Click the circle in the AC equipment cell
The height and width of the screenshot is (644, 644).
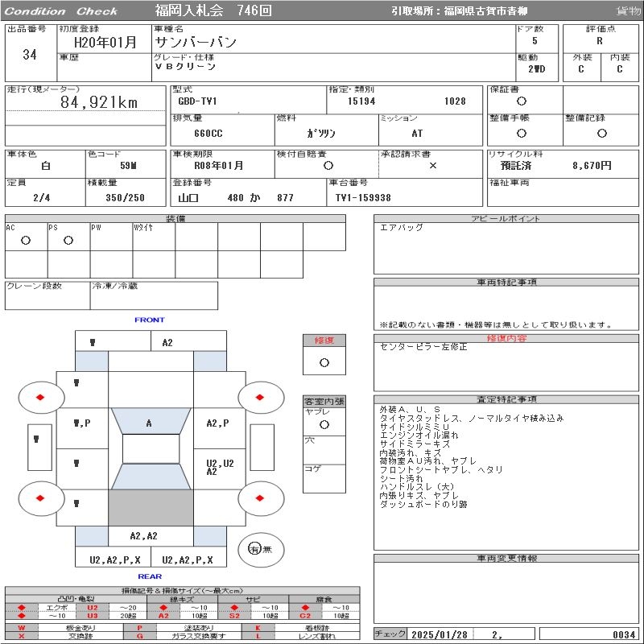click(x=26, y=241)
